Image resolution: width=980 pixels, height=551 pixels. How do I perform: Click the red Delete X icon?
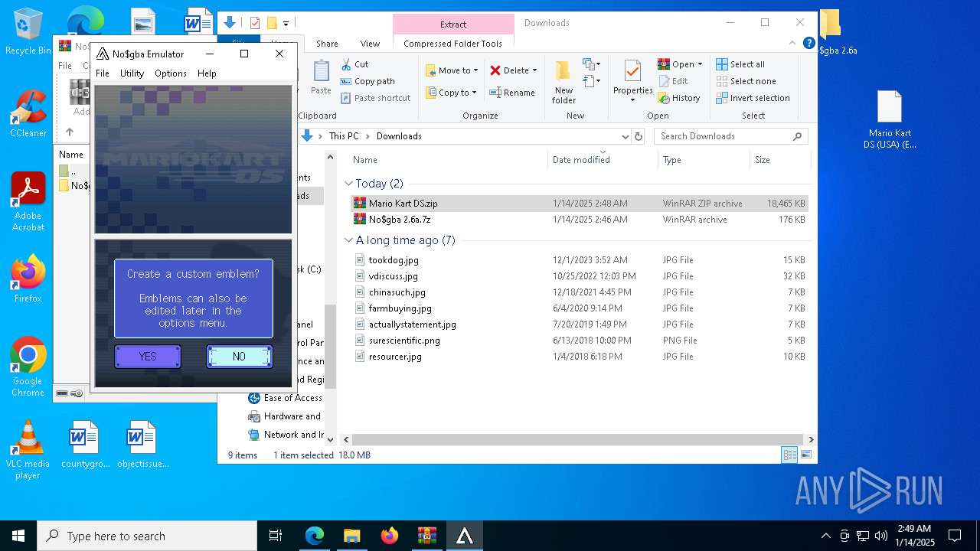click(x=495, y=70)
